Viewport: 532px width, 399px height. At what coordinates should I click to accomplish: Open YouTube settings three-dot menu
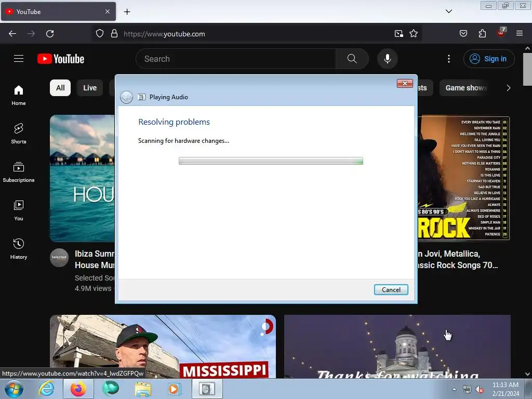coord(448,59)
